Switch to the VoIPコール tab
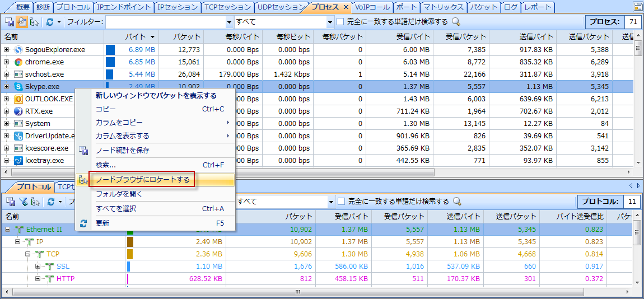Viewport: 644px width, 299px height. [373, 7]
